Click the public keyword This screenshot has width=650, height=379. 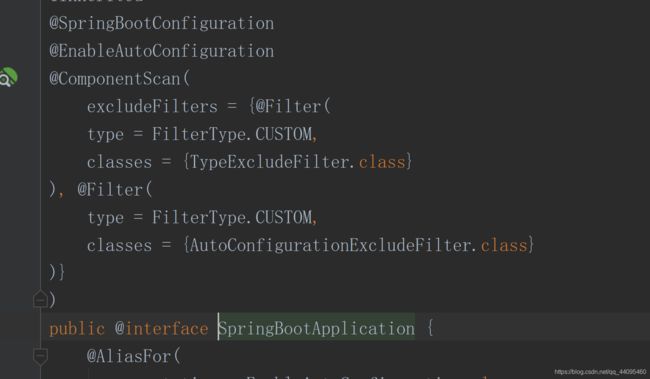[x=77, y=328]
